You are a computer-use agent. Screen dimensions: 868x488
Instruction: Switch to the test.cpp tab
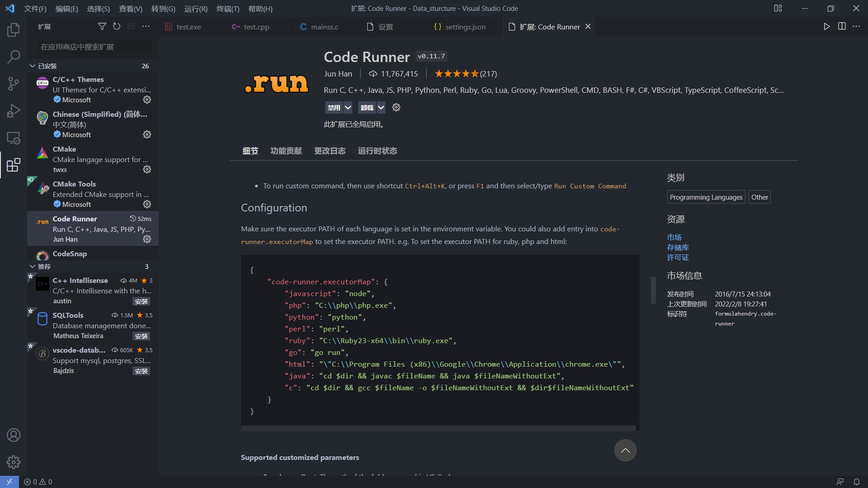coord(259,27)
